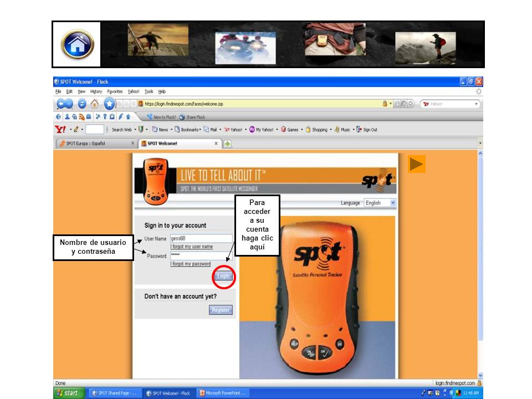Close the SPOT Europa :: Español tab
This screenshot has width=532, height=399.
point(132,144)
